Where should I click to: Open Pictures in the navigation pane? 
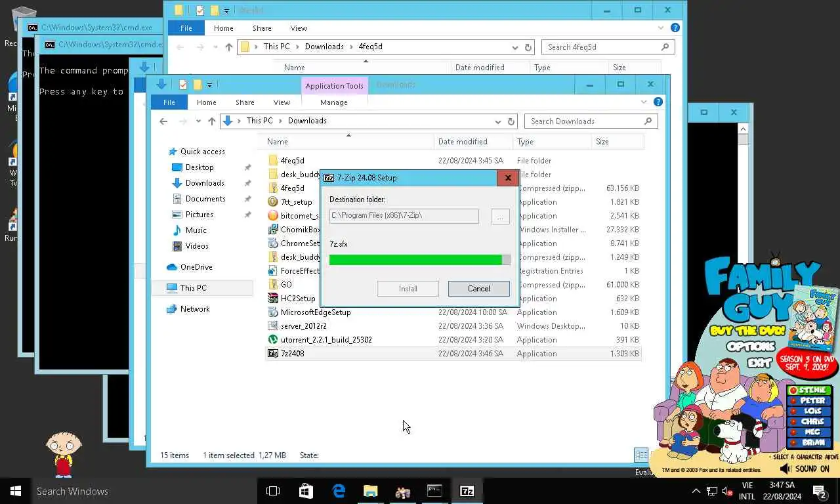point(199,215)
